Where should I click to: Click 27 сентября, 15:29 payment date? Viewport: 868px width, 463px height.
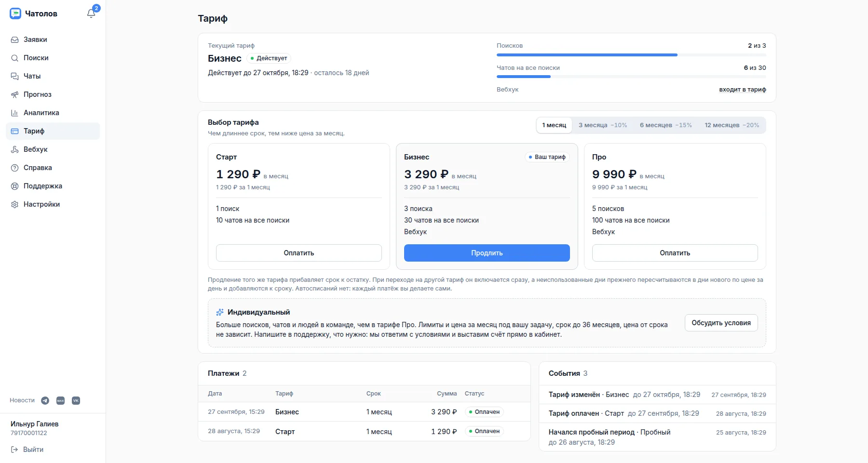(236, 412)
